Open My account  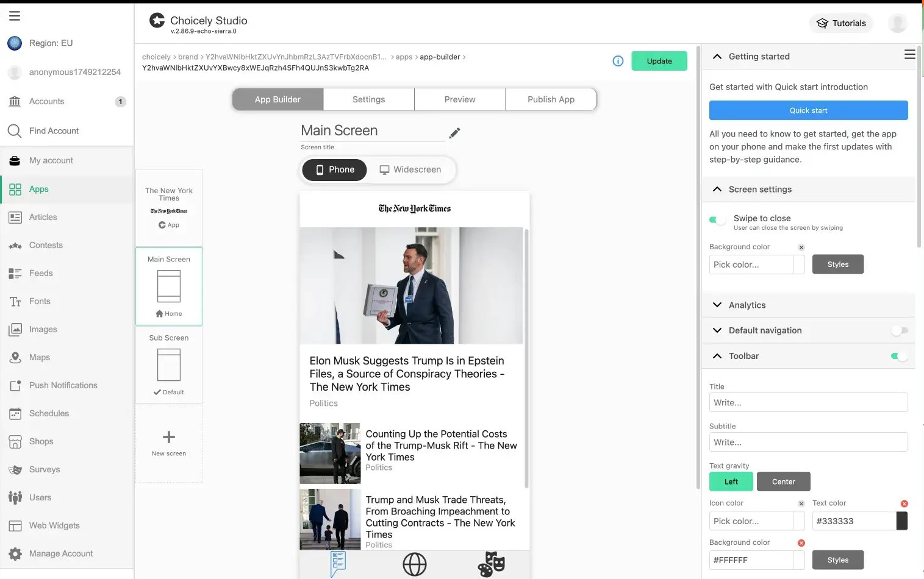tap(66, 160)
